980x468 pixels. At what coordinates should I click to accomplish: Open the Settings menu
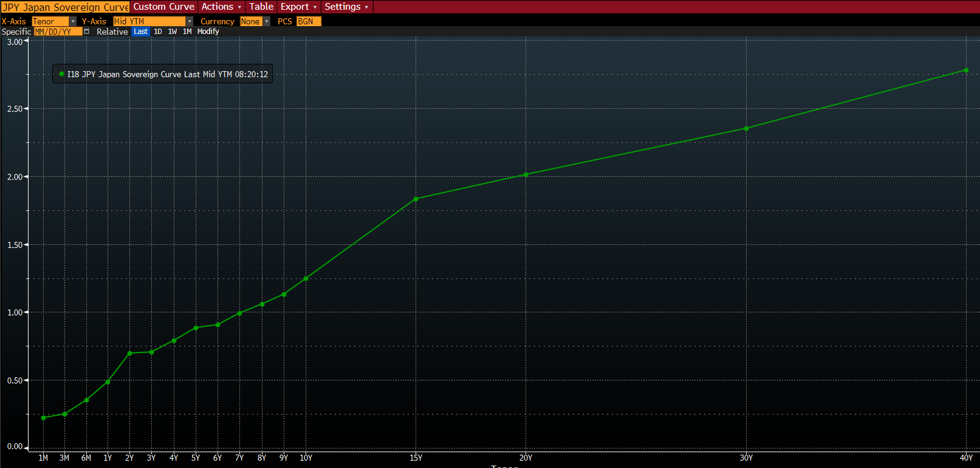click(346, 7)
